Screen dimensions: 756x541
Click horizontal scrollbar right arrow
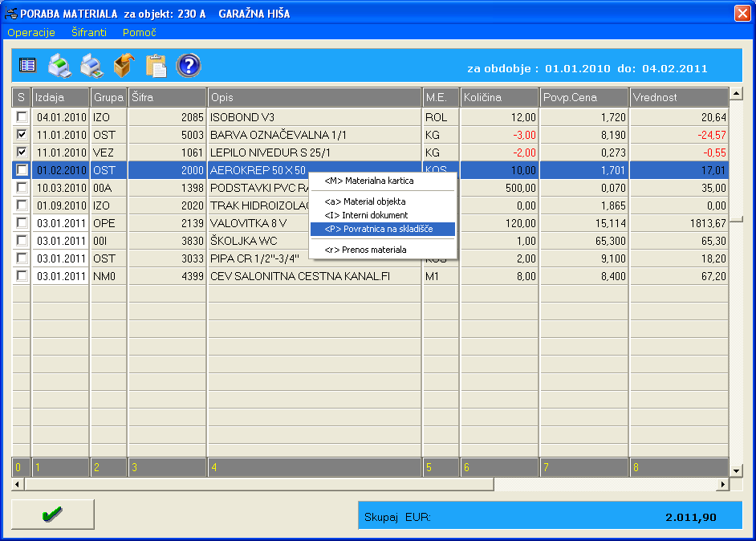pos(722,484)
